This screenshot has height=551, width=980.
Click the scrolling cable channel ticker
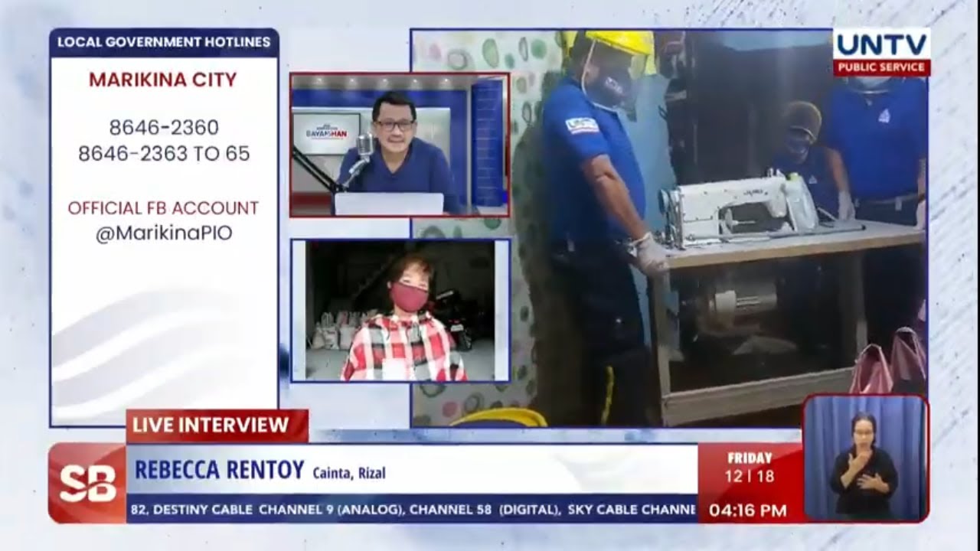[x=412, y=509]
